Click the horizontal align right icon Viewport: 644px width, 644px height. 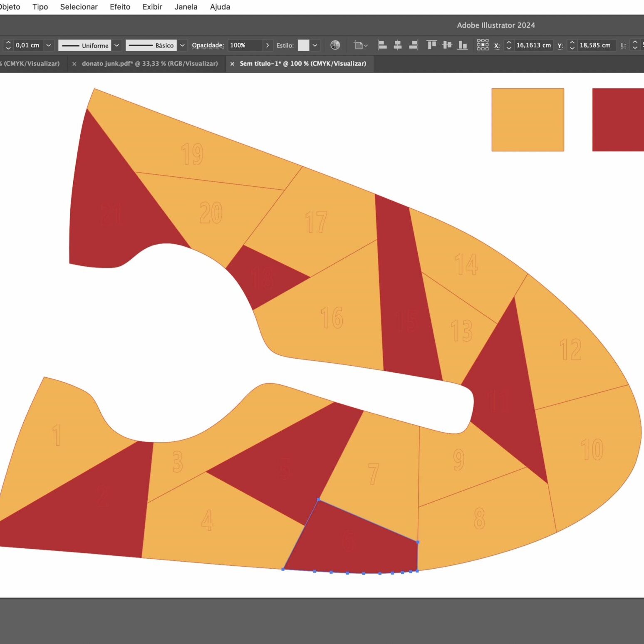pyautogui.click(x=414, y=45)
